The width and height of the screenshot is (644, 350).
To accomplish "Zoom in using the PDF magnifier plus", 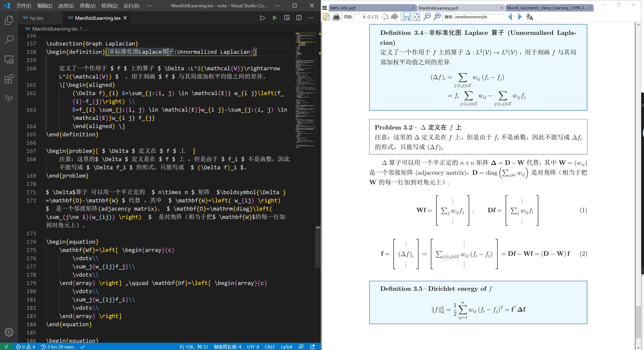I will pyautogui.click(x=437, y=17).
